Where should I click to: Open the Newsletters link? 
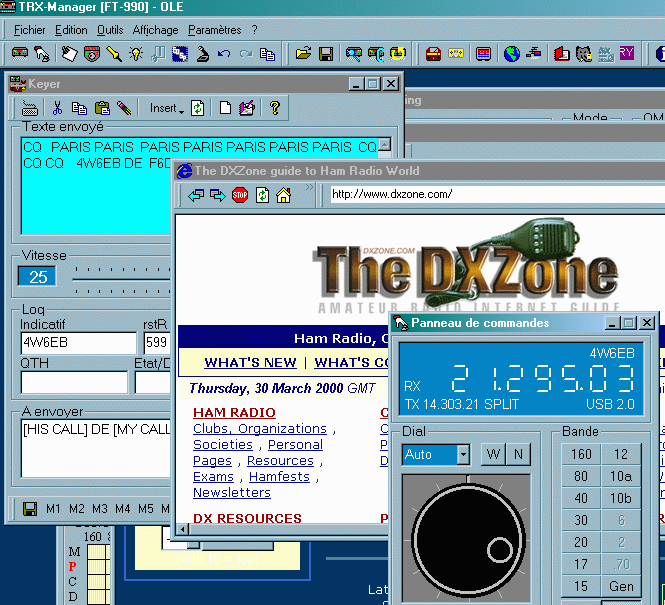pos(232,493)
